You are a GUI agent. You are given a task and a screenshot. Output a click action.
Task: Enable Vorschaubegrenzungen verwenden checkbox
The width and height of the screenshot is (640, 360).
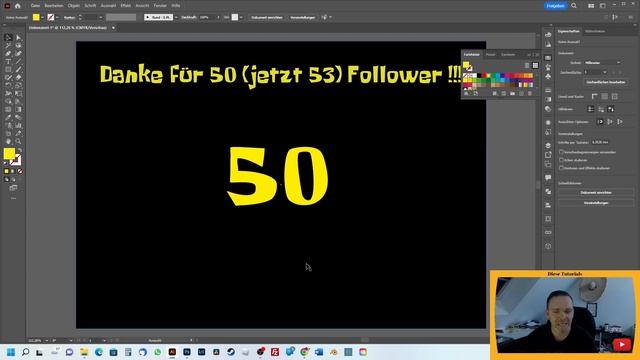pyautogui.click(x=561, y=152)
